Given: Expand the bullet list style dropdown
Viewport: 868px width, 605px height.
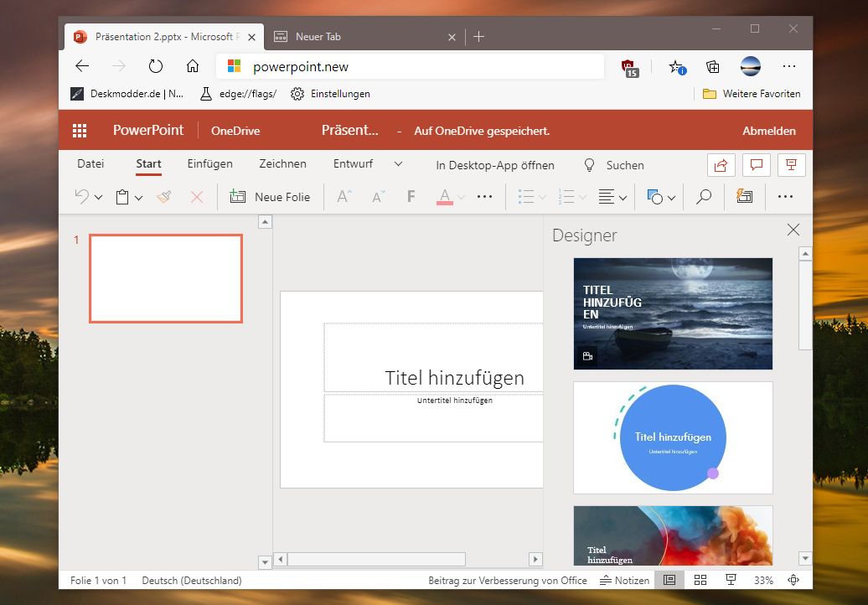Looking at the screenshot, I should (543, 197).
